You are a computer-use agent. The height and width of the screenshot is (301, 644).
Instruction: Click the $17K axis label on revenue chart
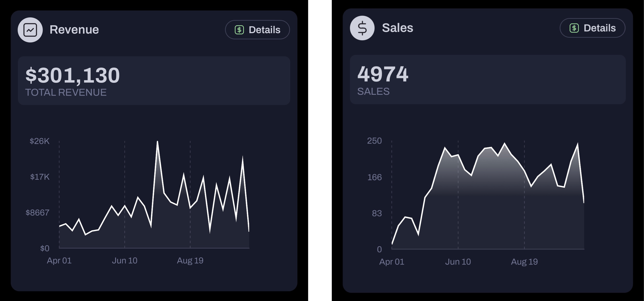tap(40, 177)
